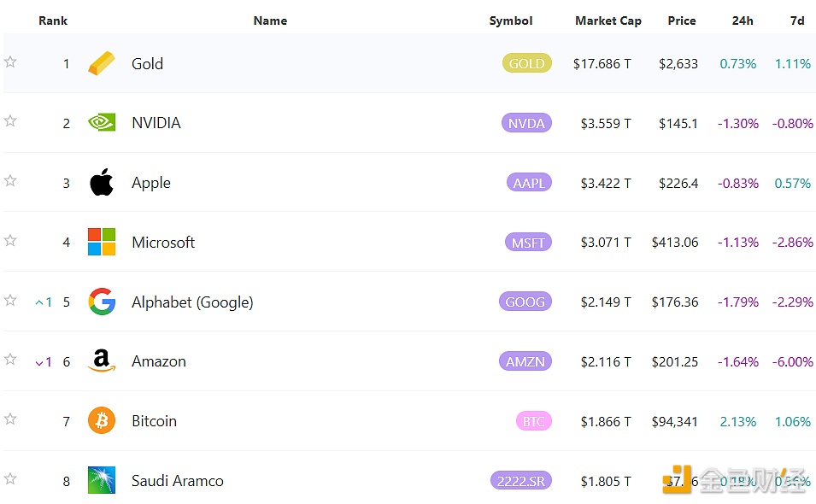Open the Alphabet (Google) name link
The image size is (816, 504).
(192, 302)
